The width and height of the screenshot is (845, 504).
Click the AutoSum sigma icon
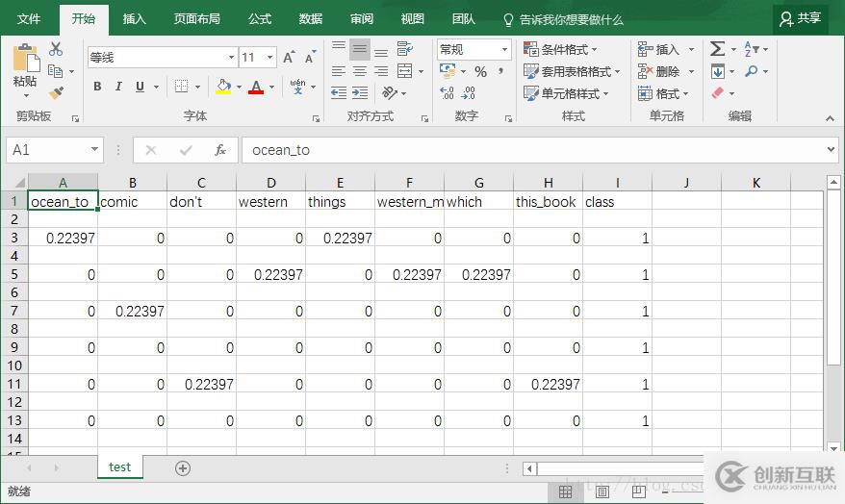tap(717, 49)
